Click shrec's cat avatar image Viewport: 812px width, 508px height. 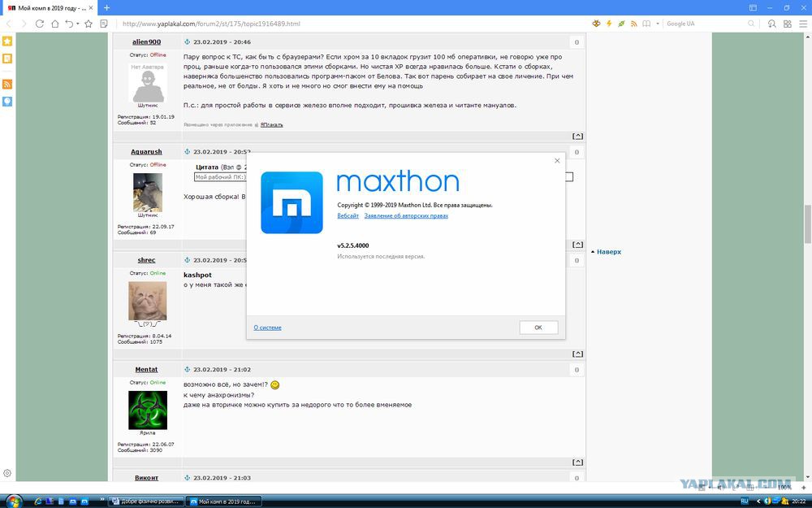[x=148, y=301]
